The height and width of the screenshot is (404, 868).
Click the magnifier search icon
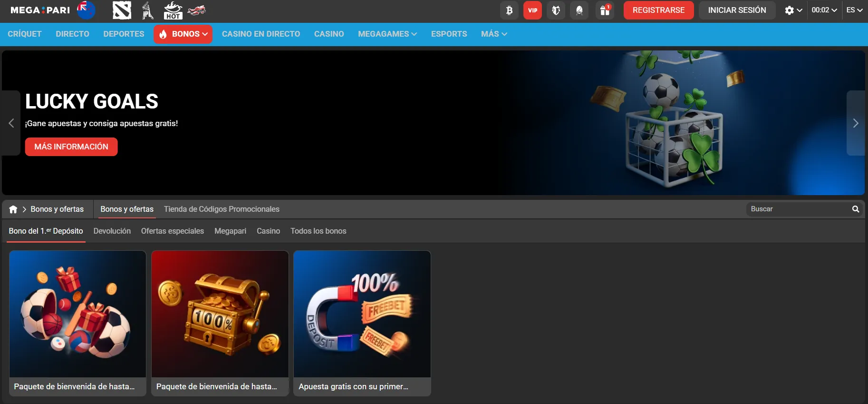pyautogui.click(x=856, y=209)
